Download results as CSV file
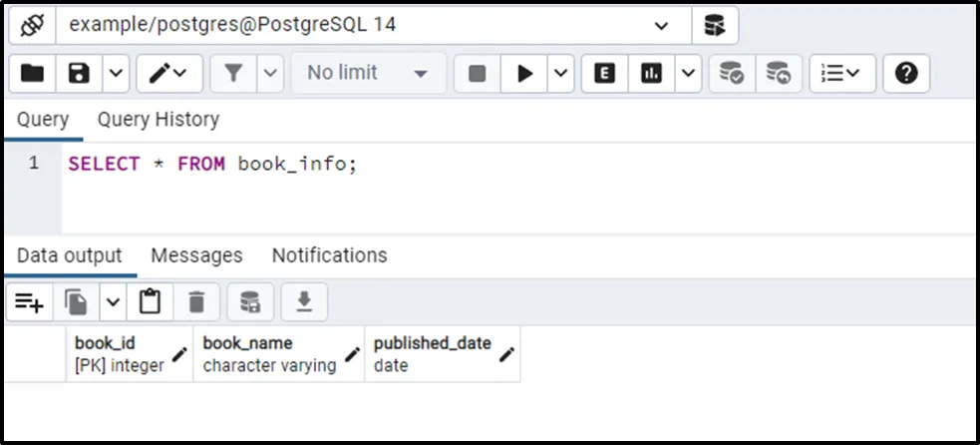Viewport: 980px width, 445px height. tap(304, 301)
